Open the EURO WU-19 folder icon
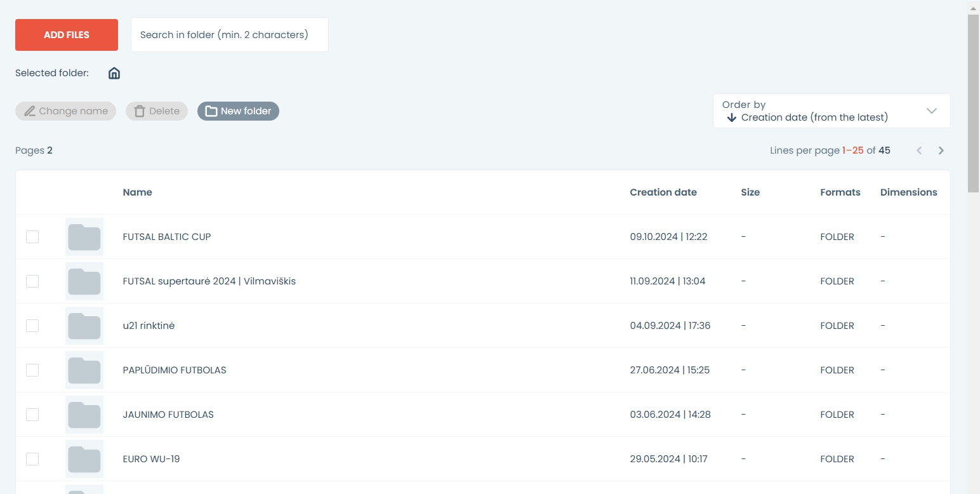Screen dimensions: 980x494 [84, 459]
